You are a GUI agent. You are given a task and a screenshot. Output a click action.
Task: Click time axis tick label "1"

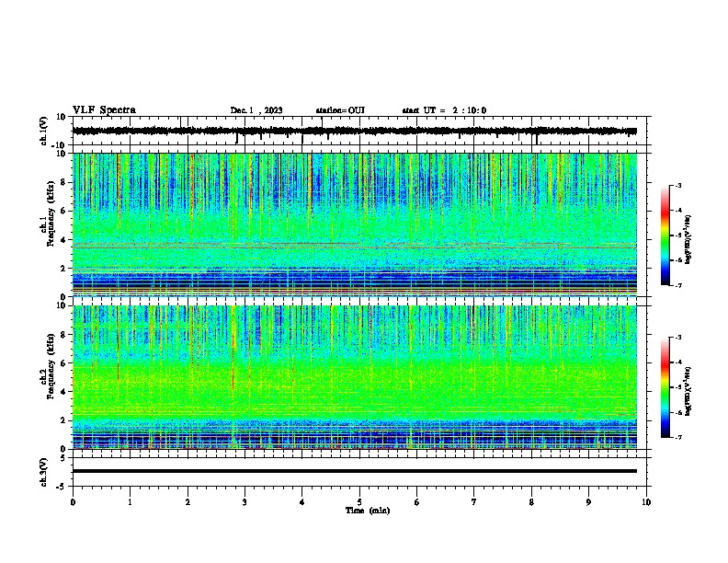[130, 502]
